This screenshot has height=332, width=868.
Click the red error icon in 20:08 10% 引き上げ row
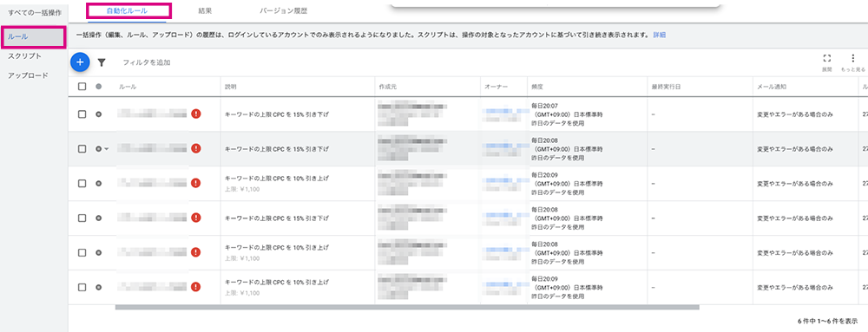[196, 252]
